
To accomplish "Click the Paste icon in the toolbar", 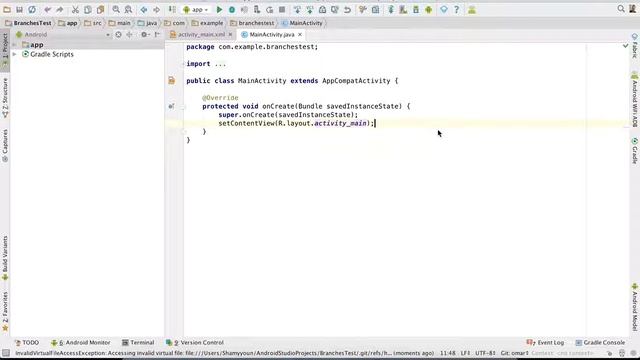I will [x=100, y=9].
